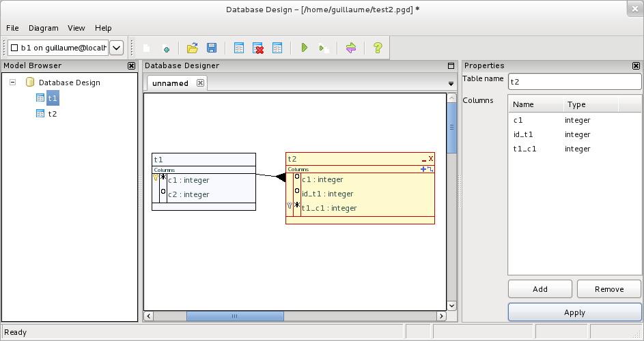Click the red X on table t2 header

[431, 158]
